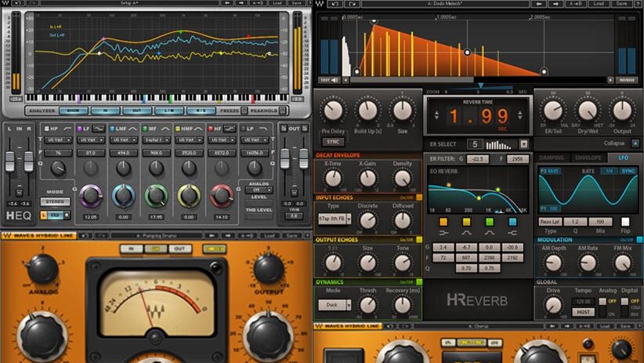Image resolution: width=644 pixels, height=363 pixels.
Task: Click the L channel selector in H-EQ
Action: coord(44,215)
